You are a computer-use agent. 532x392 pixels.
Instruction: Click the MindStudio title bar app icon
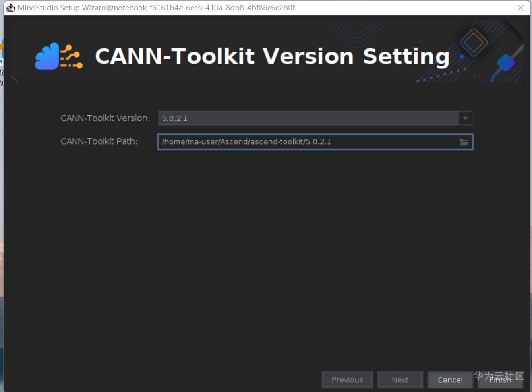11,8
